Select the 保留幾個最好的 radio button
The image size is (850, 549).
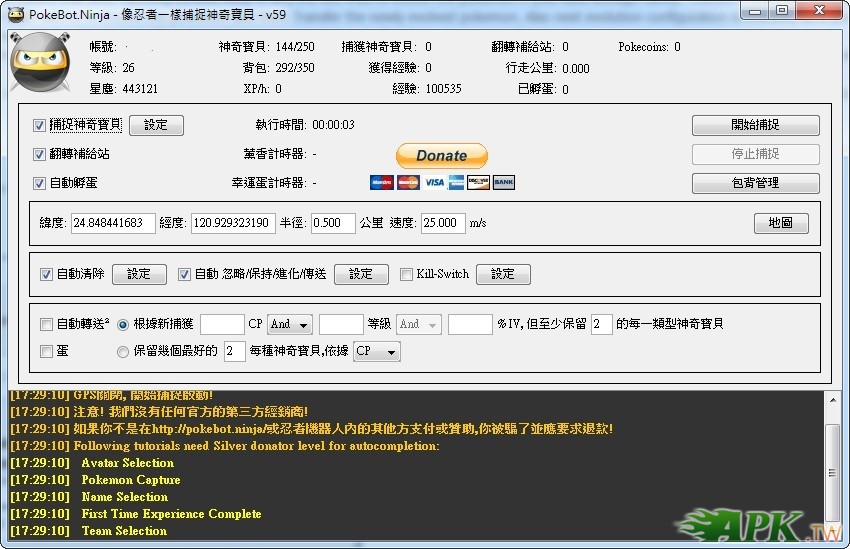(x=123, y=352)
